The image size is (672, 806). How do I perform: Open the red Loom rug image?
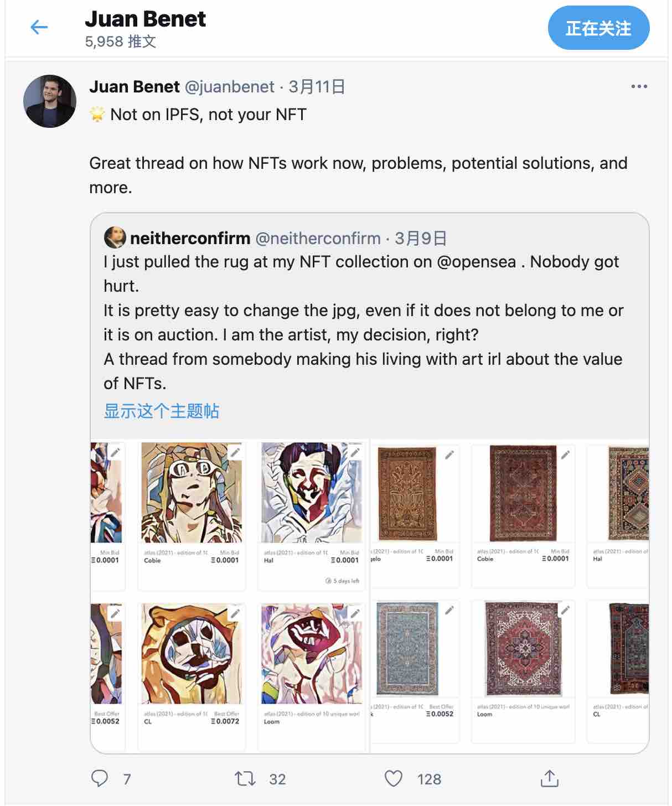point(523,648)
